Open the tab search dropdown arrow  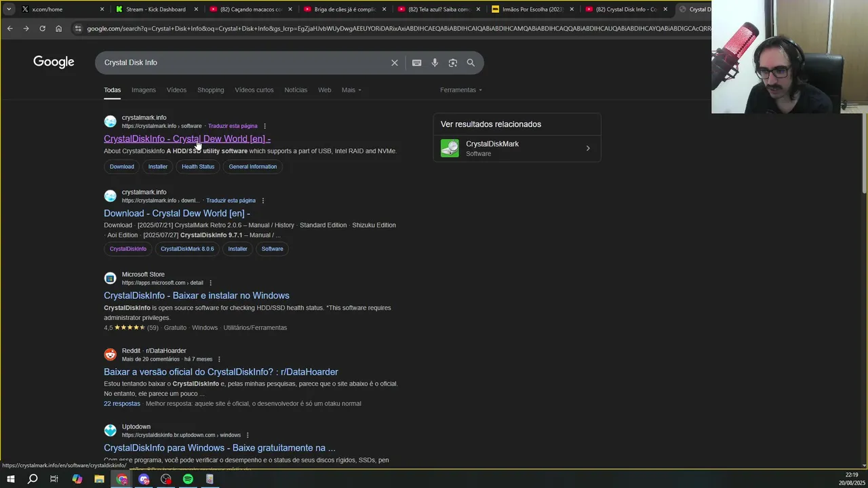coord(9,9)
